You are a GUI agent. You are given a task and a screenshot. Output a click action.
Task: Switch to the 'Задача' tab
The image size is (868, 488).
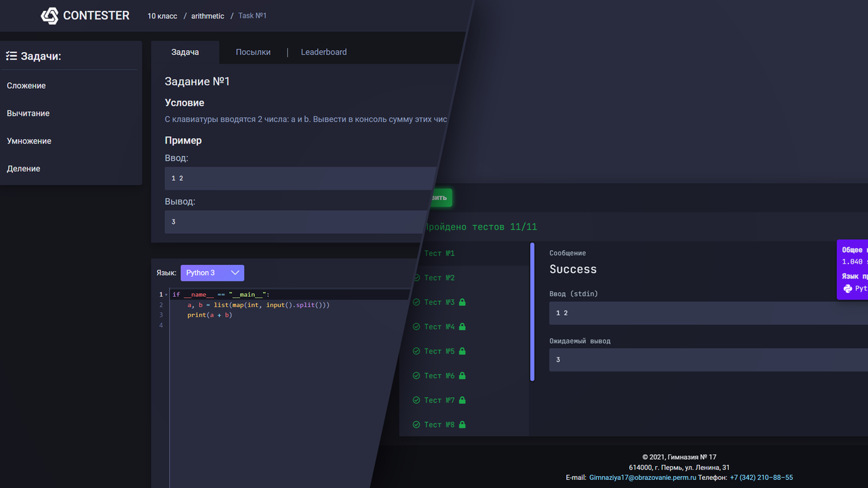pyautogui.click(x=185, y=52)
